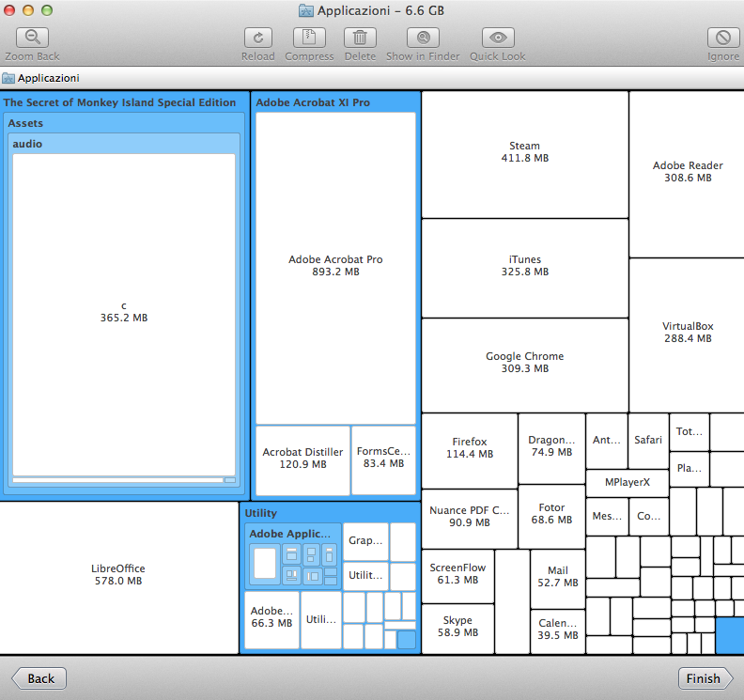Select the Co... block
The image size is (744, 700).
pos(648,517)
